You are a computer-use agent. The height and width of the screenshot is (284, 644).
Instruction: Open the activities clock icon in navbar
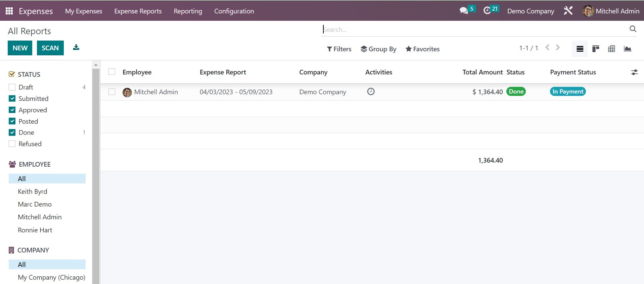tap(487, 11)
